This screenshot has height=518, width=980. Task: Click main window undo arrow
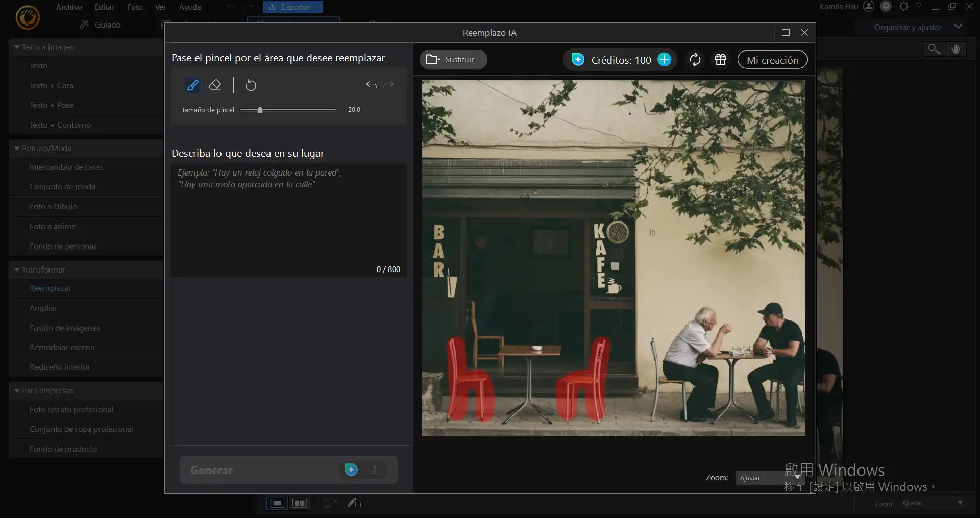coord(232,7)
